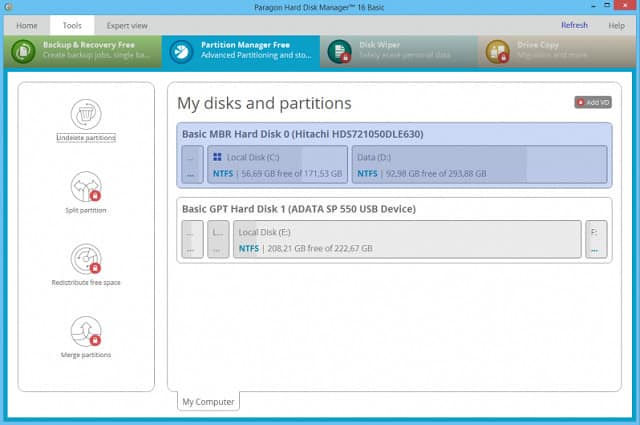The height and width of the screenshot is (425, 640).
Task: Select the F: partition on Disk 1
Action: tap(596, 239)
